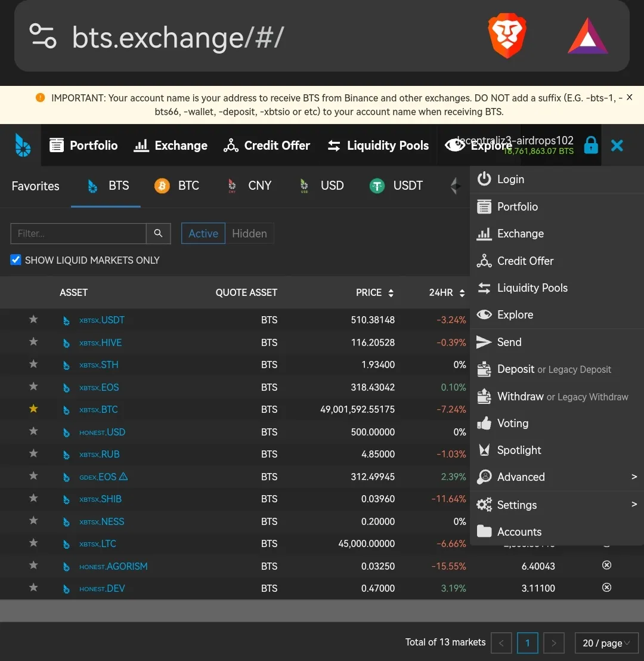Sort the table by Price

coord(374,292)
